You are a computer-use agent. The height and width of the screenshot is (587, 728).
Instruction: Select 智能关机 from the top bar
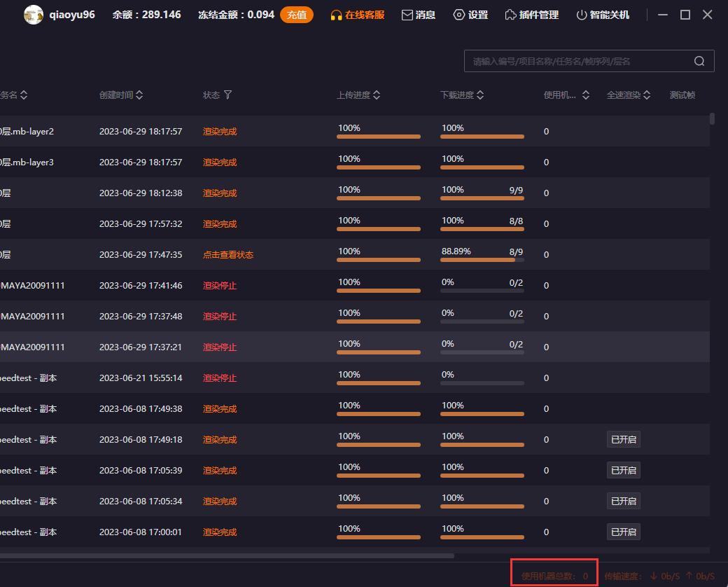click(x=603, y=14)
